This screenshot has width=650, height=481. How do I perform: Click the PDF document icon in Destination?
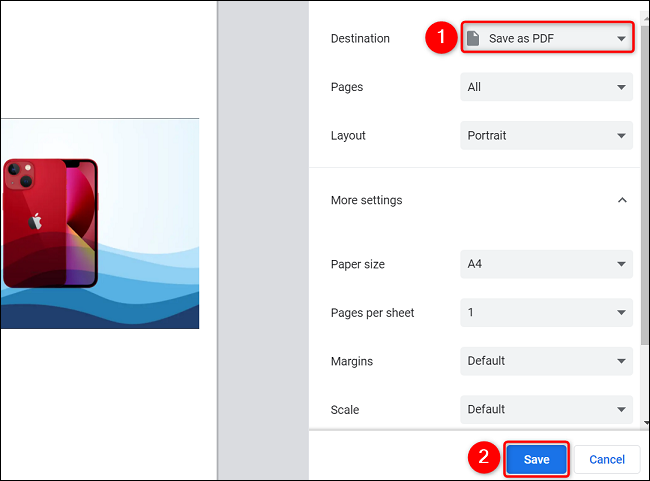[473, 38]
